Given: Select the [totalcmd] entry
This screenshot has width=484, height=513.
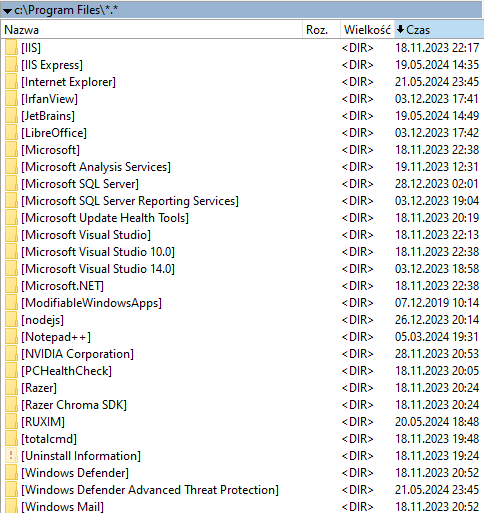Looking at the screenshot, I should click(49, 439).
